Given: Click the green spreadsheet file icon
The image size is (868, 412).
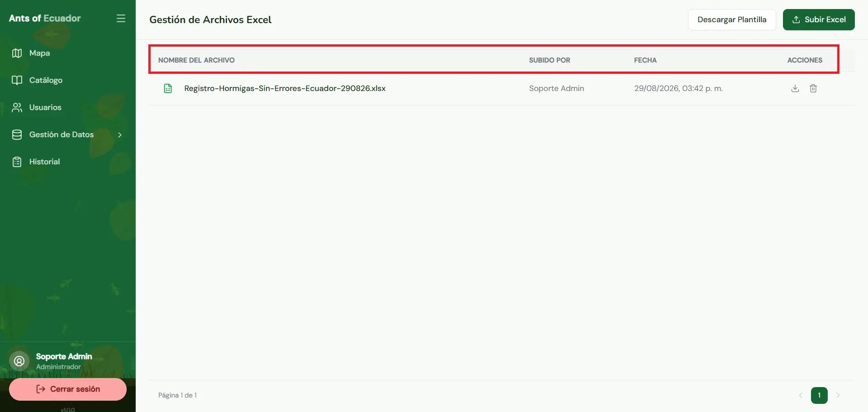Looking at the screenshot, I should (168, 88).
